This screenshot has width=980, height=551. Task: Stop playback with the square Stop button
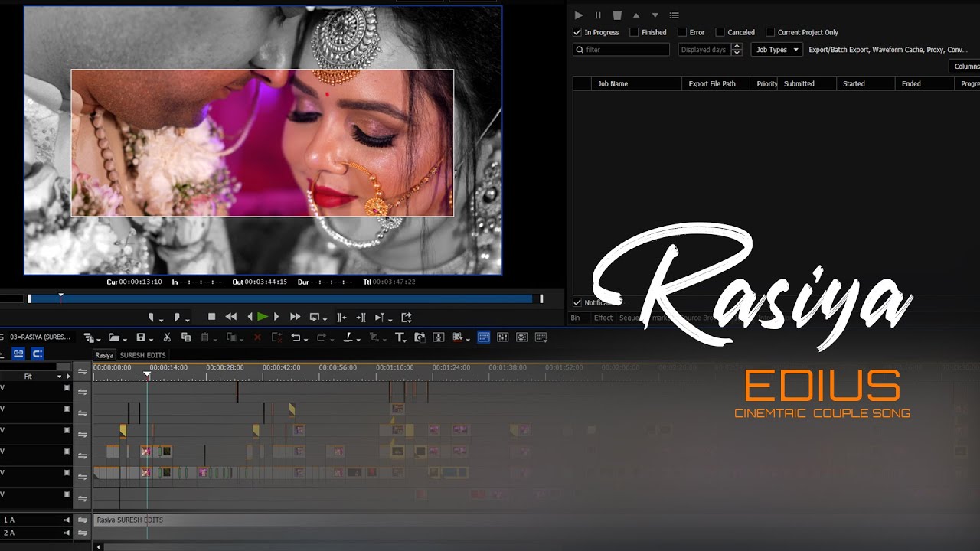click(212, 317)
